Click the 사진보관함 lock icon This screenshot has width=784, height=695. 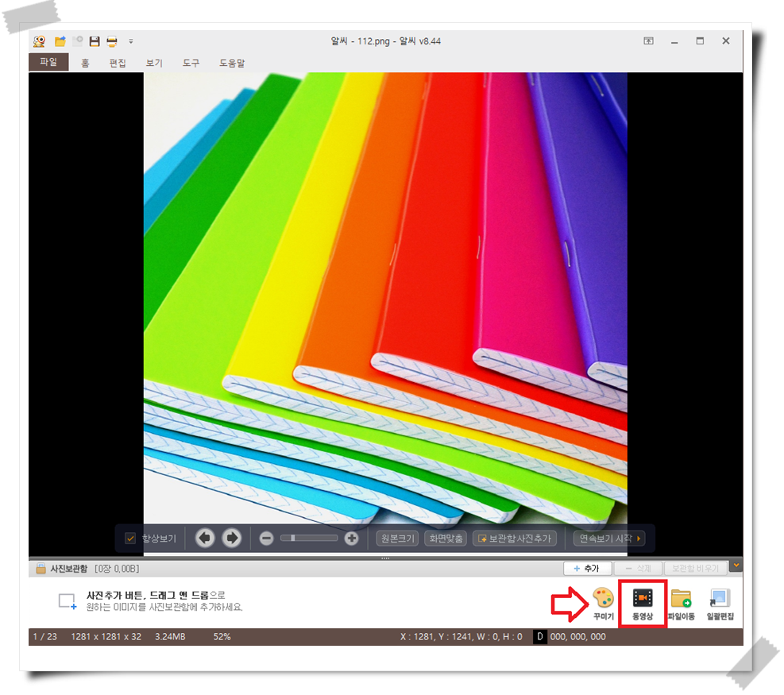[x=41, y=569]
